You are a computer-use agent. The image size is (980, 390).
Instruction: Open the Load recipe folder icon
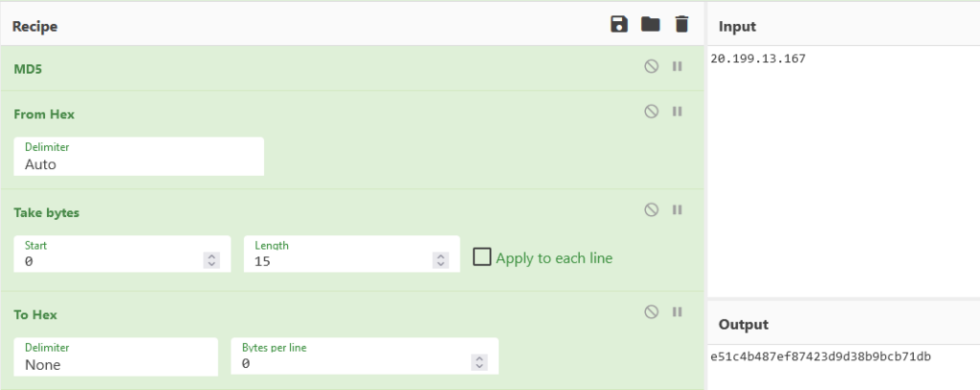tap(651, 25)
